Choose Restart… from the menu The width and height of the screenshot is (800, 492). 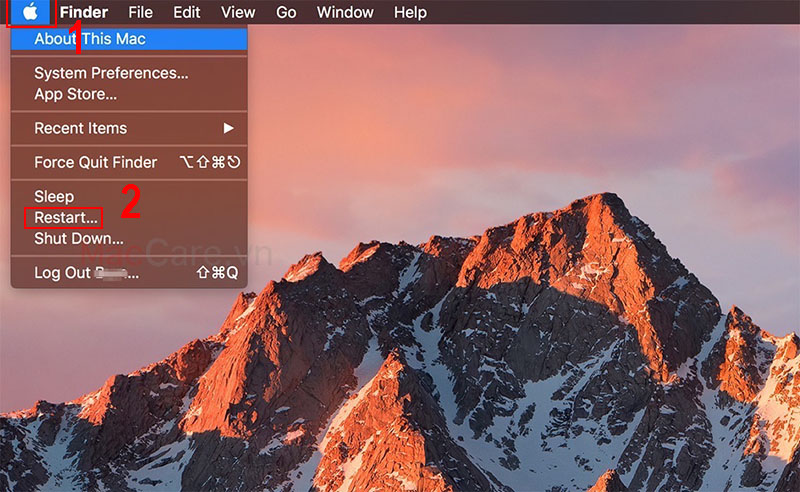pyautogui.click(x=129, y=218)
